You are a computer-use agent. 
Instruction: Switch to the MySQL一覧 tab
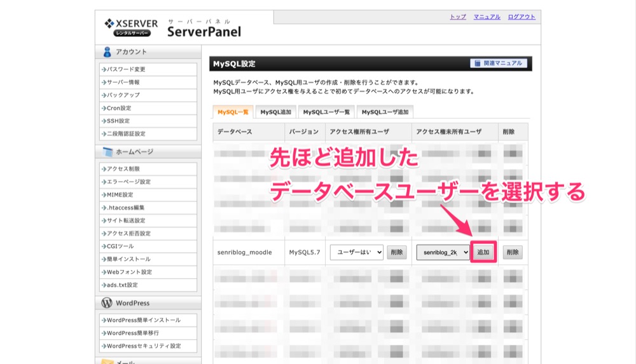[x=233, y=112]
